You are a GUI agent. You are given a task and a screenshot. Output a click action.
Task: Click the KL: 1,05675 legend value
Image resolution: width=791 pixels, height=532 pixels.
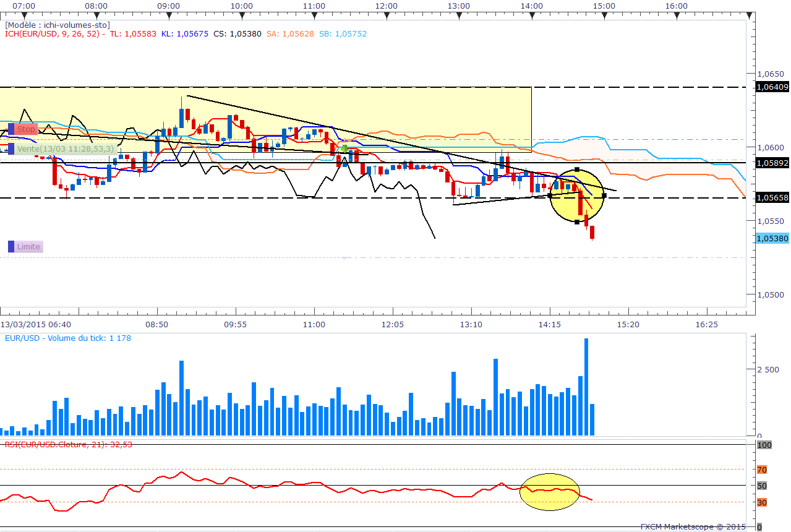pos(184,33)
